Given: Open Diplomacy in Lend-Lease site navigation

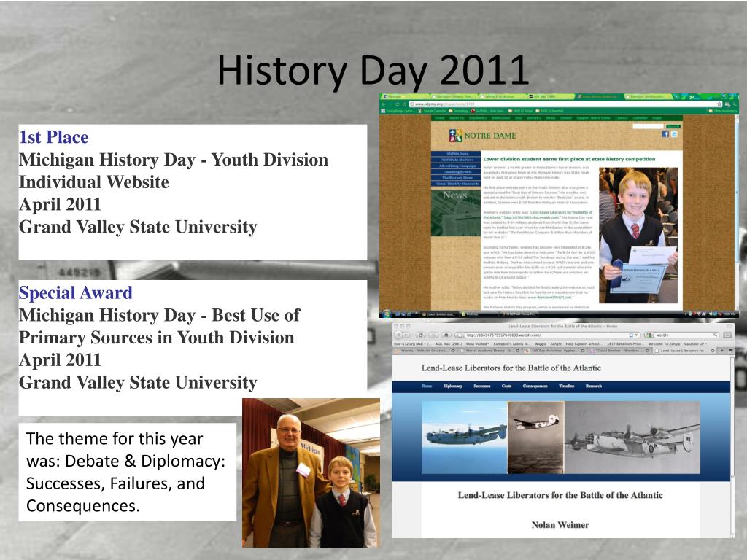Looking at the screenshot, I should pos(452,386).
